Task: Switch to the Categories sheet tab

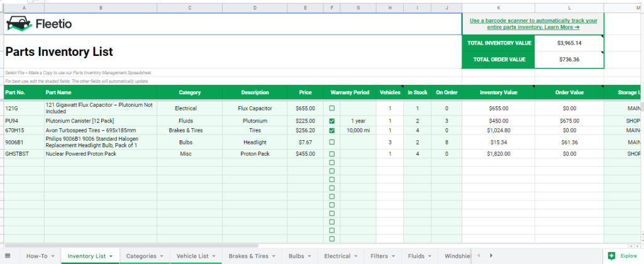Action: (141, 256)
